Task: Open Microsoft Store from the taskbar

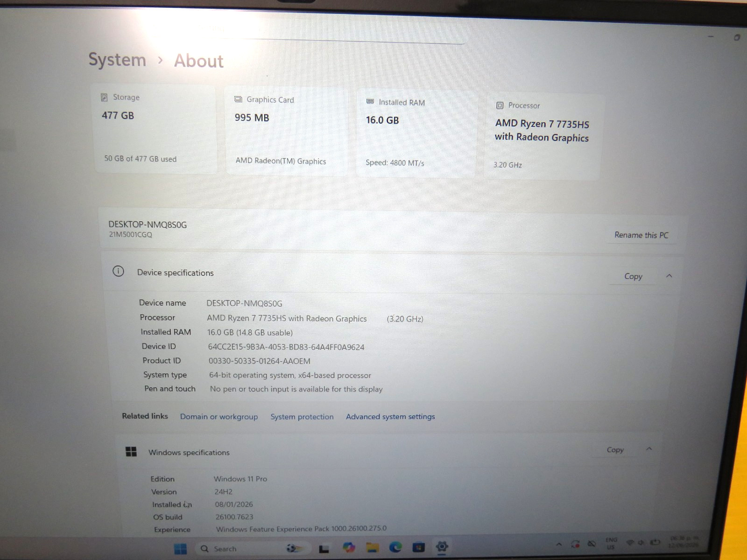Action: 418,547
